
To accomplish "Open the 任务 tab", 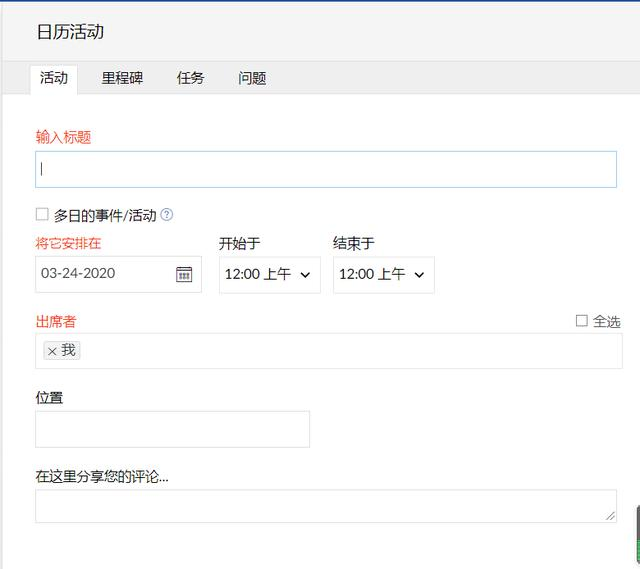I will tap(190, 78).
